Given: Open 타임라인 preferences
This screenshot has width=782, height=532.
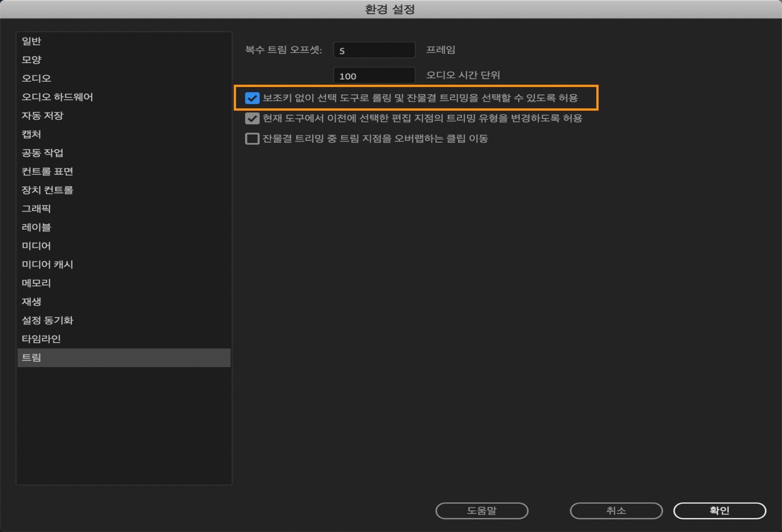Looking at the screenshot, I should pos(41,339).
